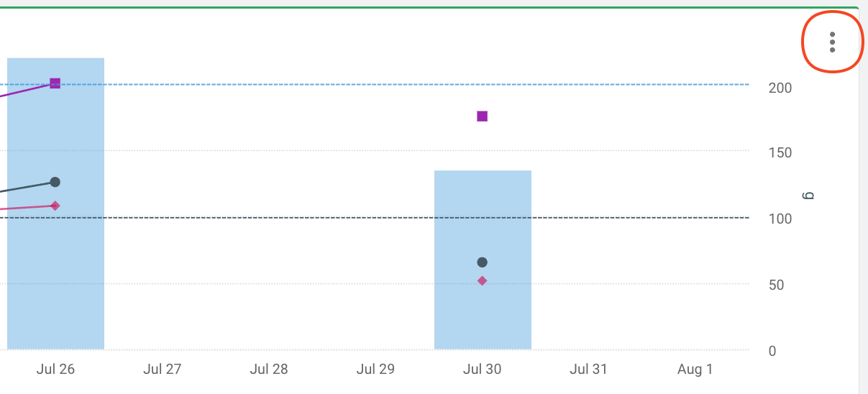Screen dimensions: 868x394
Task: Click the Jul 27 date label
Action: (x=163, y=370)
